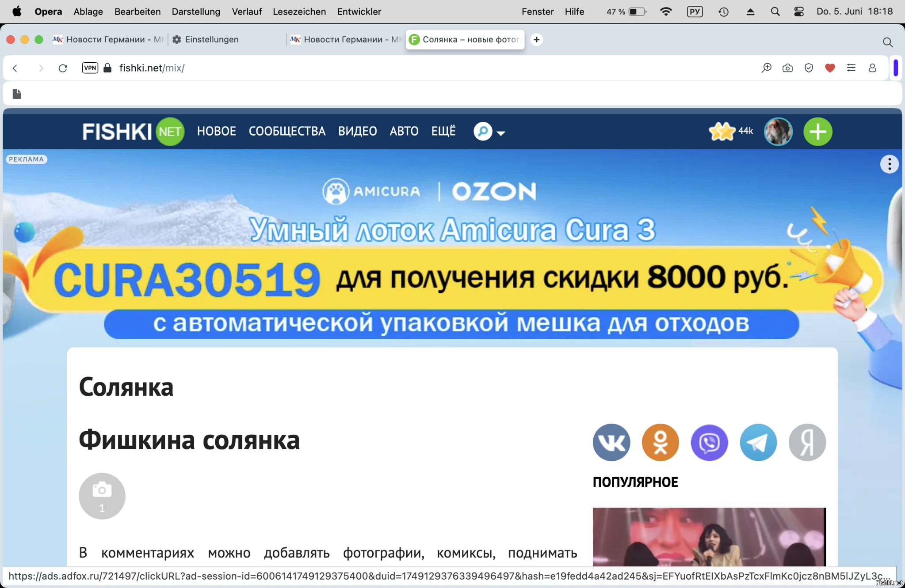Viewport: 905px width, 588px height.
Task: Click the РЕКЛАМА label
Action: pos(27,159)
